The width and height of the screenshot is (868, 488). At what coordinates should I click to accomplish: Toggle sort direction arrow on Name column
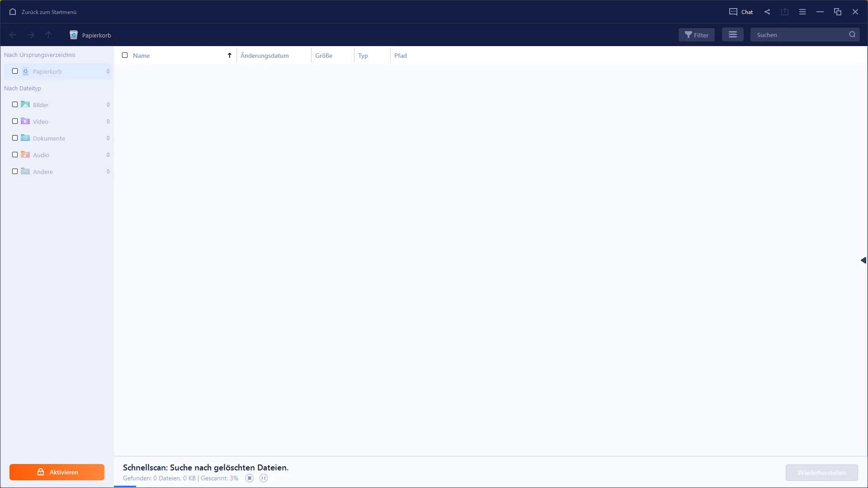click(x=230, y=55)
